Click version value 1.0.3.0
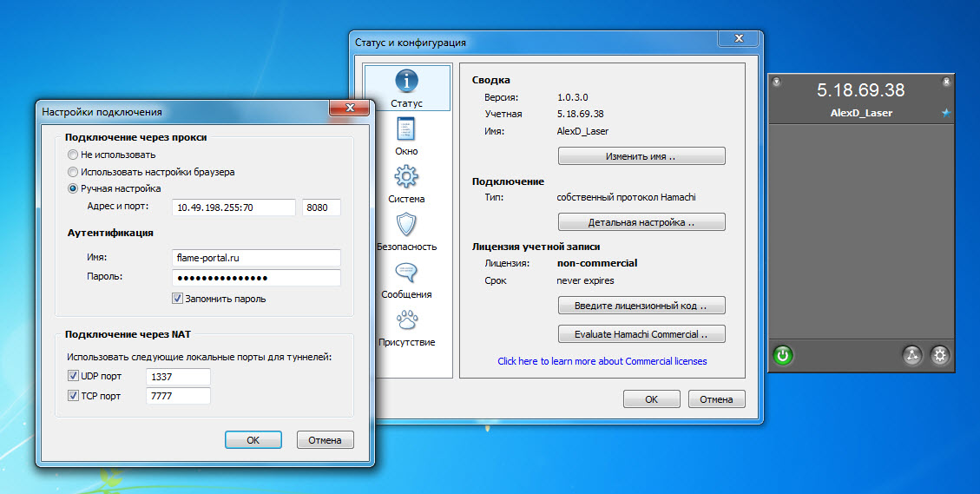Screen dimensions: 980x494 tap(573, 97)
